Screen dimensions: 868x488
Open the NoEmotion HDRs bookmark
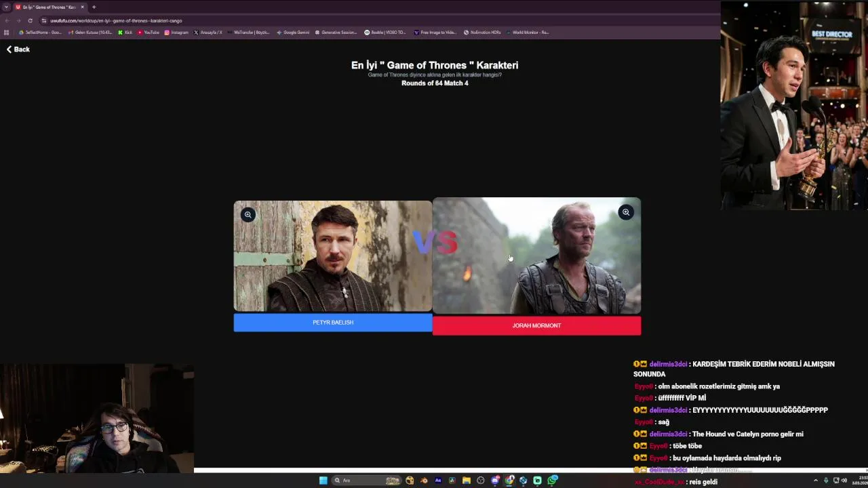point(482,32)
